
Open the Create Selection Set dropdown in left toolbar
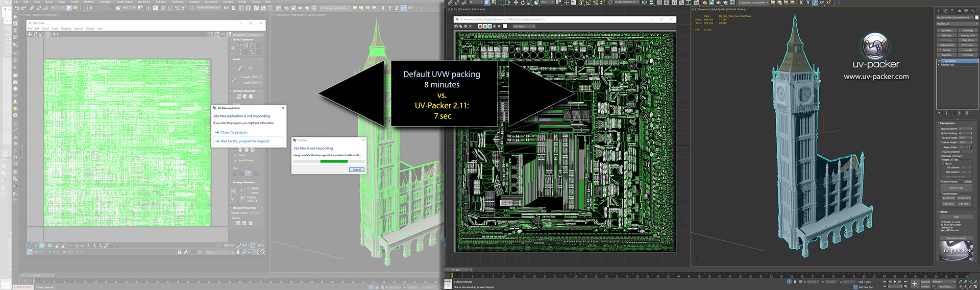click(x=208, y=8)
